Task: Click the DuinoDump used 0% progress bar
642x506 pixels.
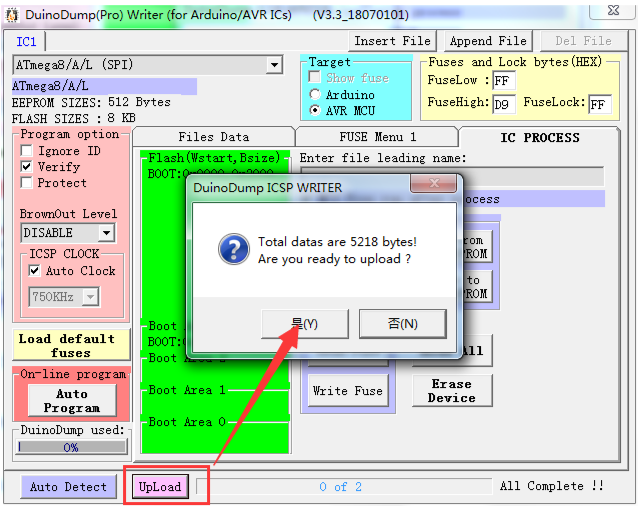Action: tap(72, 447)
